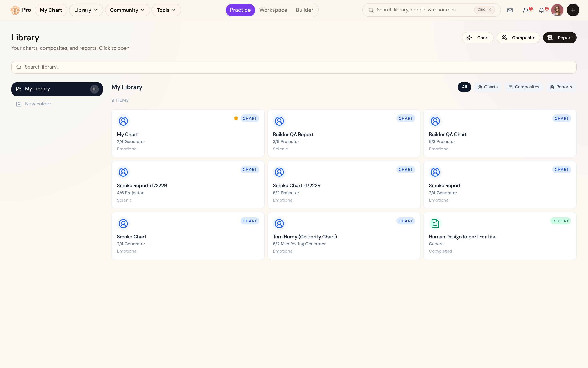Open the friend requests icon

pyautogui.click(x=526, y=10)
